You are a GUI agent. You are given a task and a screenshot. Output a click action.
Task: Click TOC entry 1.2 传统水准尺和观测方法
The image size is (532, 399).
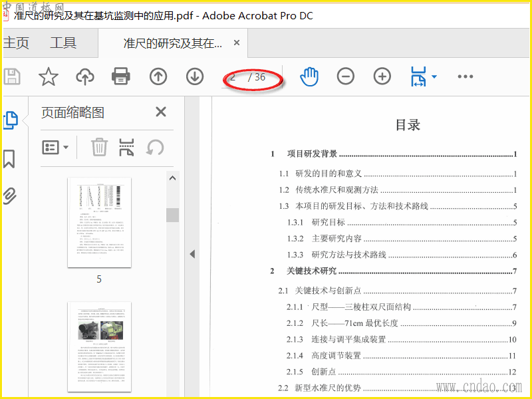point(398,190)
